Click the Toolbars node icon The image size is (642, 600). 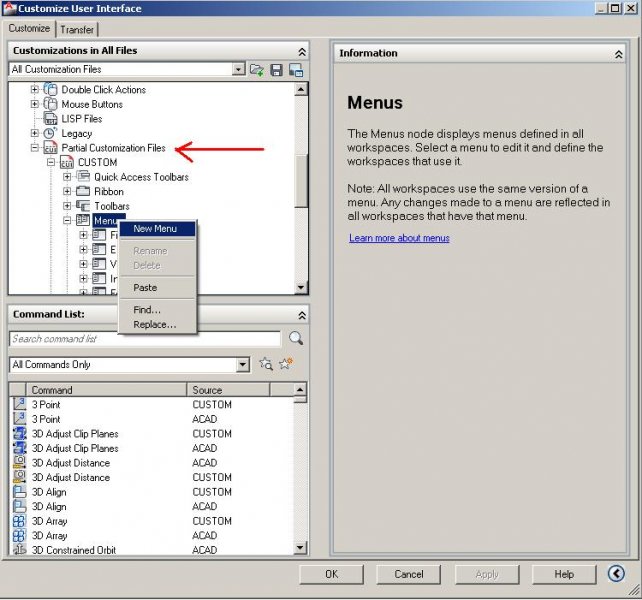point(83,206)
